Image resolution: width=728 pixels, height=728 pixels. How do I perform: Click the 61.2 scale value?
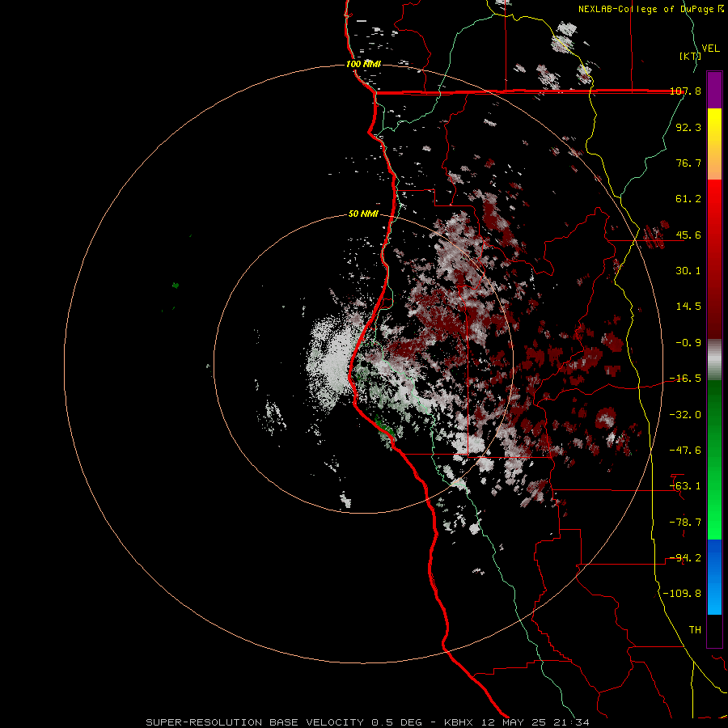click(x=688, y=199)
